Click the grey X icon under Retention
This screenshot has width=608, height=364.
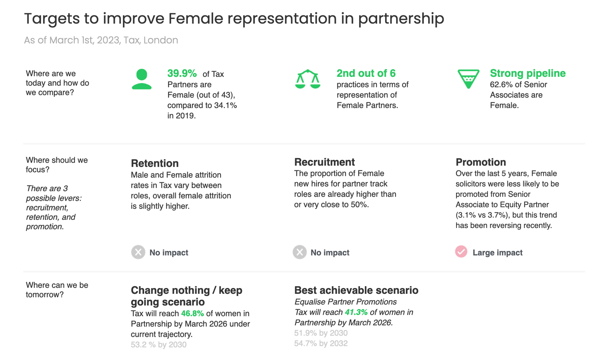(x=138, y=252)
